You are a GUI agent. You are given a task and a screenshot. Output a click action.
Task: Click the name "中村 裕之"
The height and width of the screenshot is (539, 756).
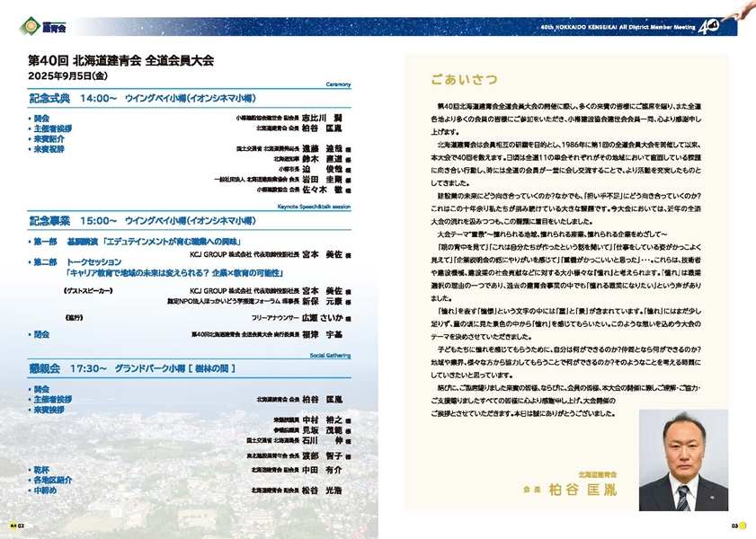pyautogui.click(x=322, y=420)
